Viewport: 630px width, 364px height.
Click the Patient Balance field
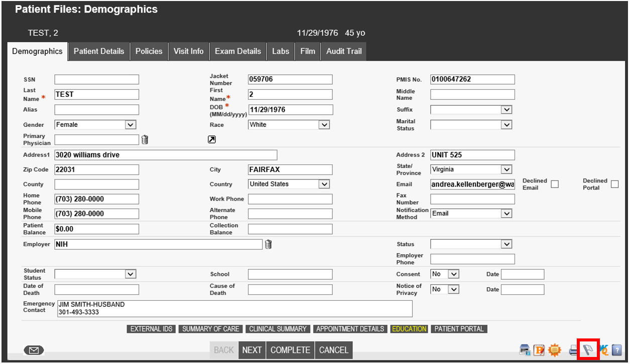coord(97,229)
